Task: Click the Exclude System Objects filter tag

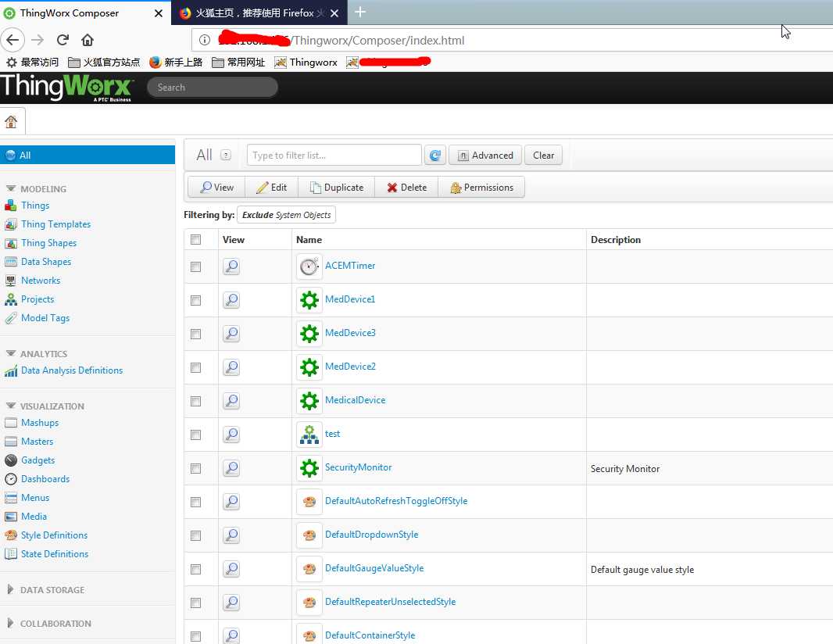Action: (x=286, y=215)
